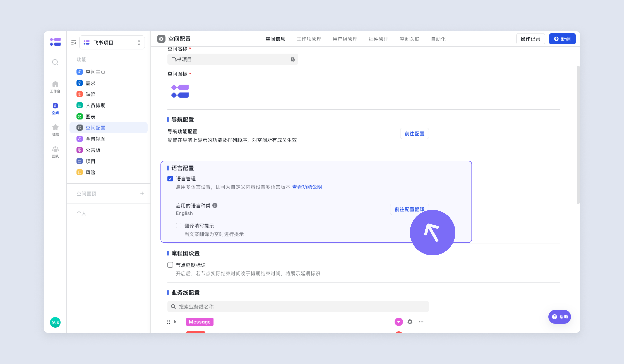Click the 搜索业务线名称 search field

298,307
